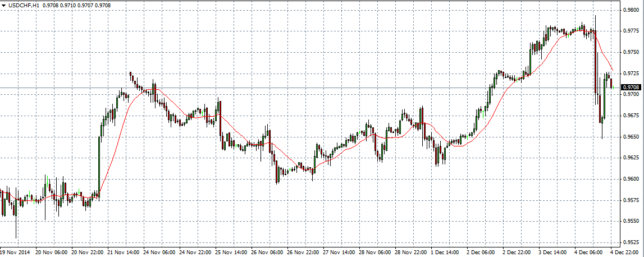Click the 0.9800 price axis label
The height and width of the screenshot is (257, 644).
pyautogui.click(x=631, y=10)
